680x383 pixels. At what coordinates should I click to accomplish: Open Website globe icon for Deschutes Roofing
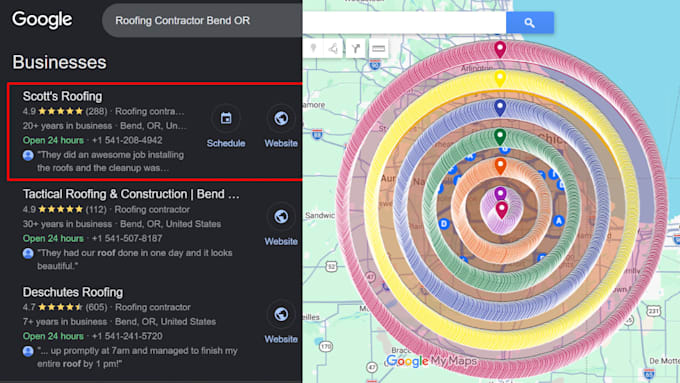[x=281, y=314]
